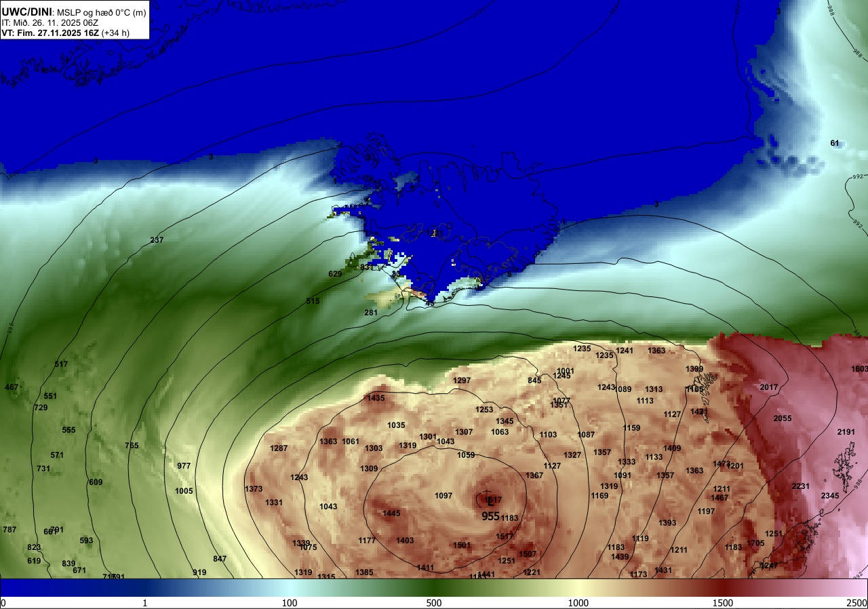
Task: Click the height value 2055
Action: coord(783,418)
